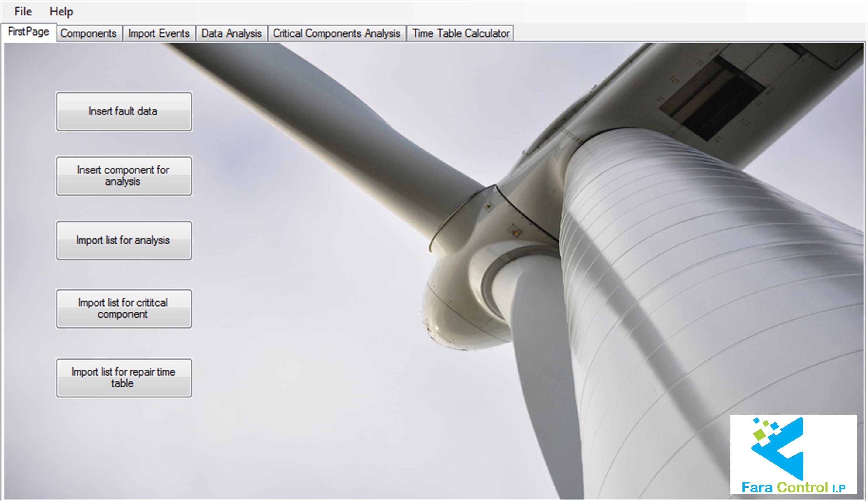
Task: Click Import list for critical component
Action: point(124,309)
